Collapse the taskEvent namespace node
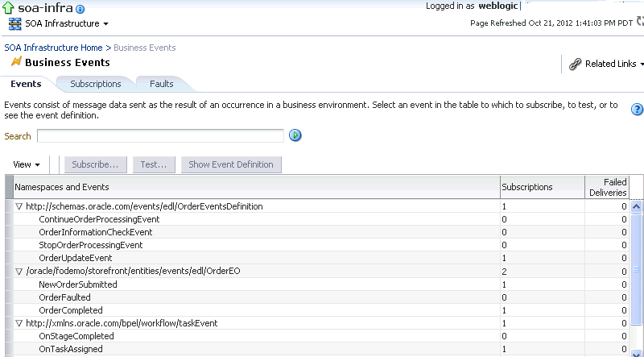 pyautogui.click(x=19, y=323)
